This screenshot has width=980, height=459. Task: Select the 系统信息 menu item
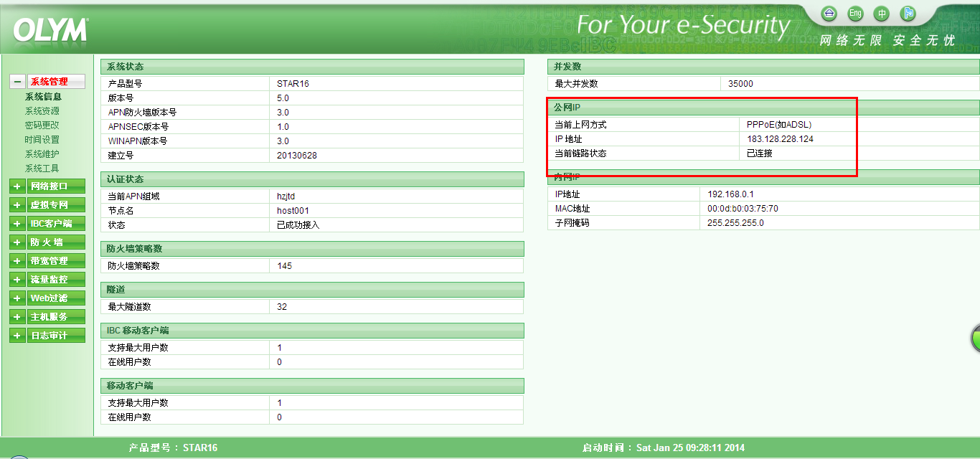[43, 97]
